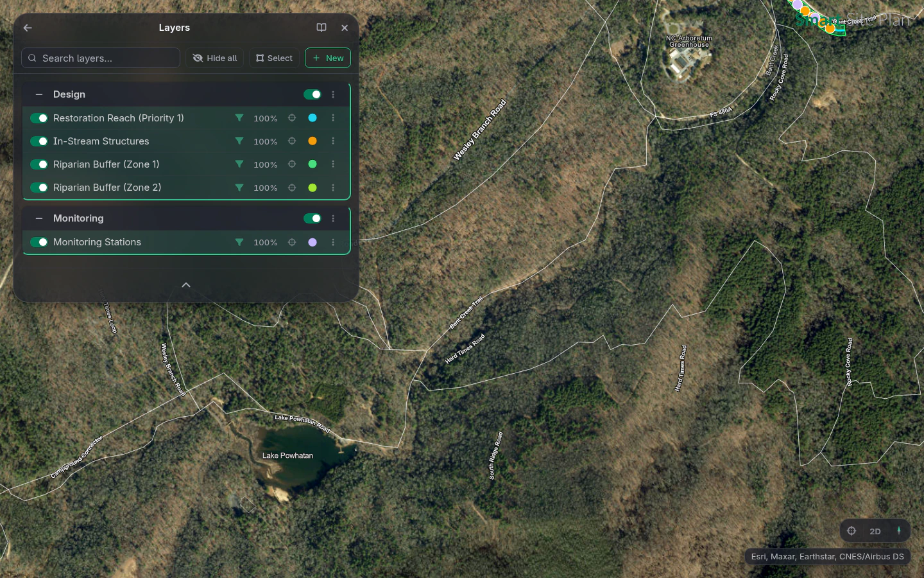Click the Search layers input field
924x578 pixels.
point(101,58)
